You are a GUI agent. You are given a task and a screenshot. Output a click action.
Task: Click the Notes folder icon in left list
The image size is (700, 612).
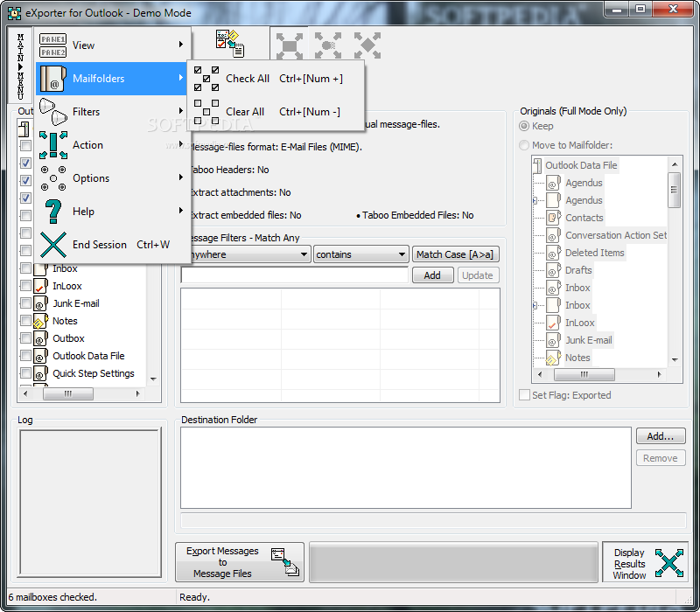click(x=40, y=321)
